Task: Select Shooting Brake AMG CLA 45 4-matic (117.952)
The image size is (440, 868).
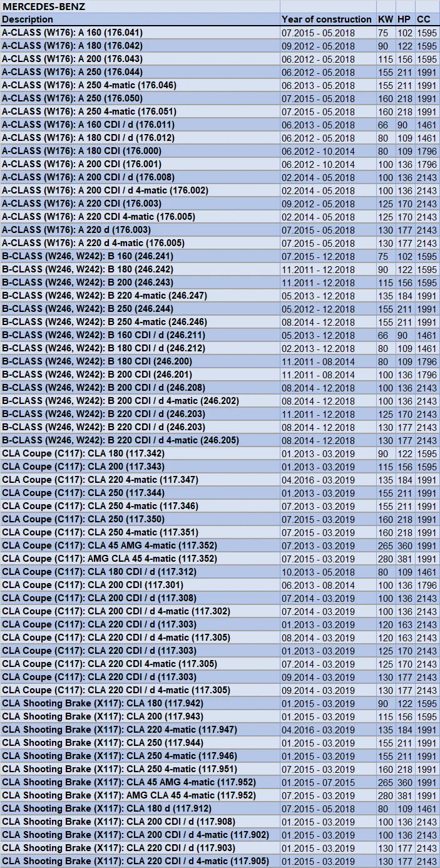Action: (140, 795)
